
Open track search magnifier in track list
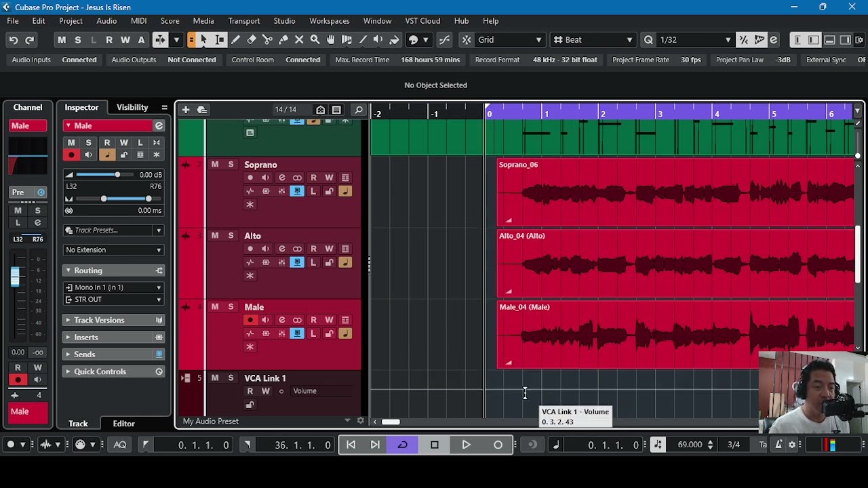359,110
